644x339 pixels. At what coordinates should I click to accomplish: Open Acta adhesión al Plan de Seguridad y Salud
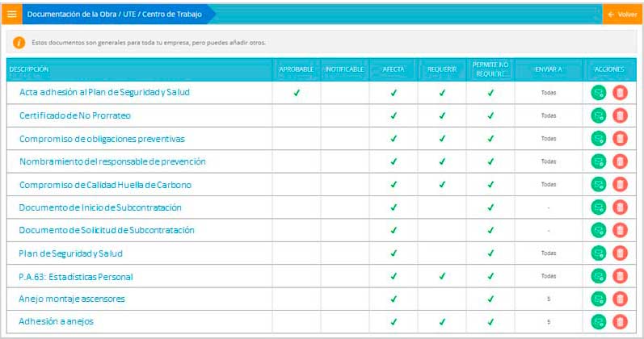point(104,92)
